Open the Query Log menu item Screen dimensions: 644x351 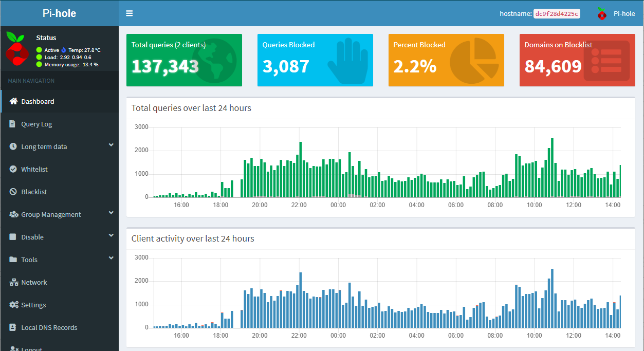coord(36,124)
